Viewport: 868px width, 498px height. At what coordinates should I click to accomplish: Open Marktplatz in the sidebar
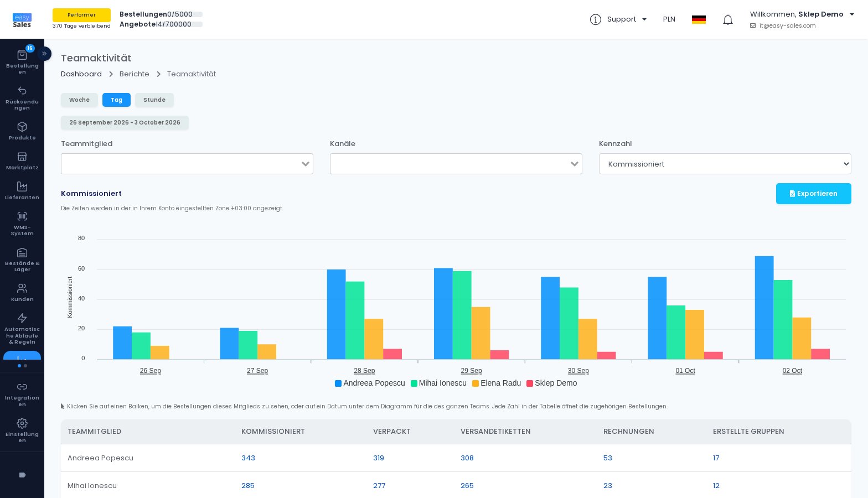tap(22, 160)
